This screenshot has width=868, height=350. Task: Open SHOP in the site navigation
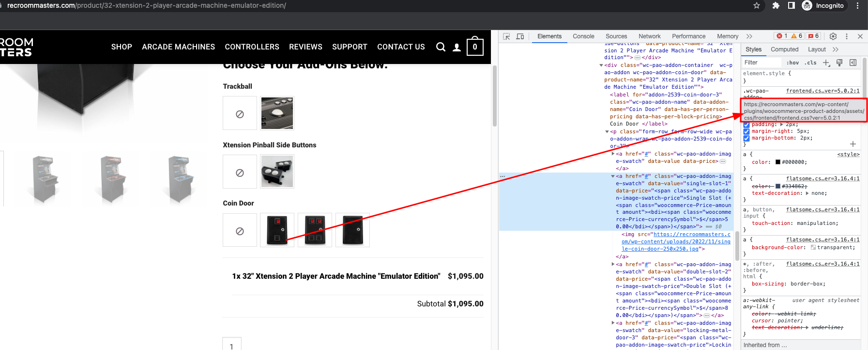[x=122, y=47]
